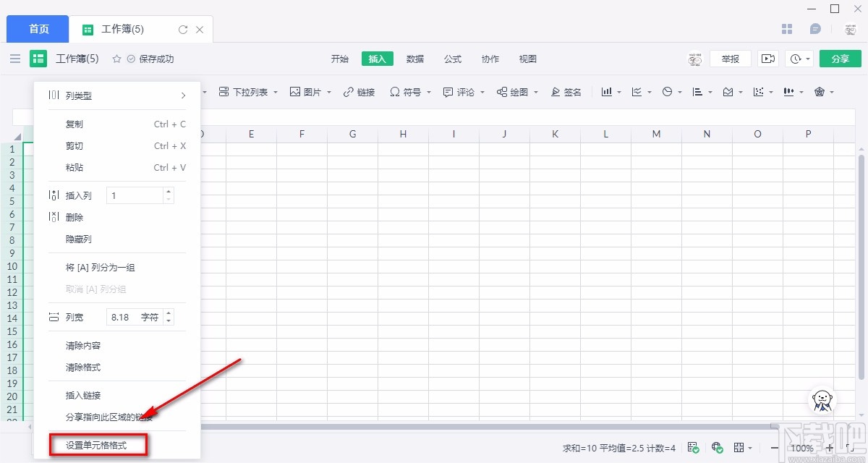Insert a 图片 picture
The width and height of the screenshot is (868, 463).
[x=305, y=92]
